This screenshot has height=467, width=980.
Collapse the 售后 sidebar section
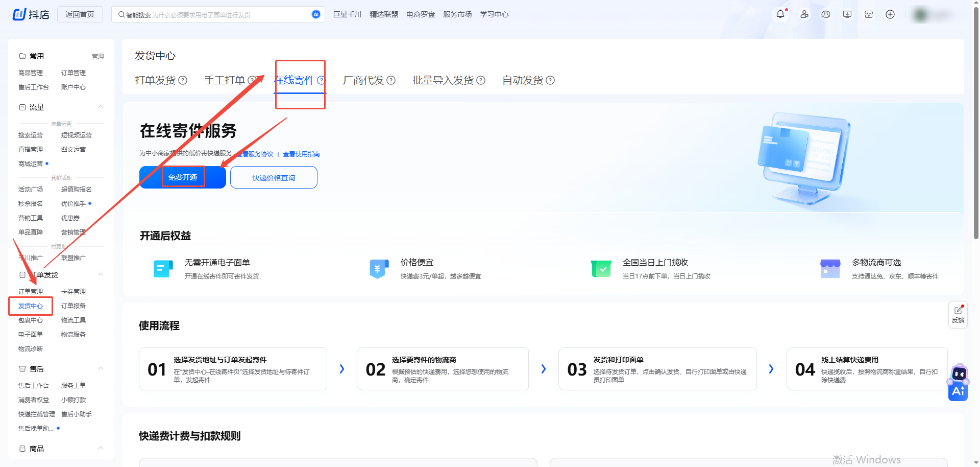(x=101, y=368)
